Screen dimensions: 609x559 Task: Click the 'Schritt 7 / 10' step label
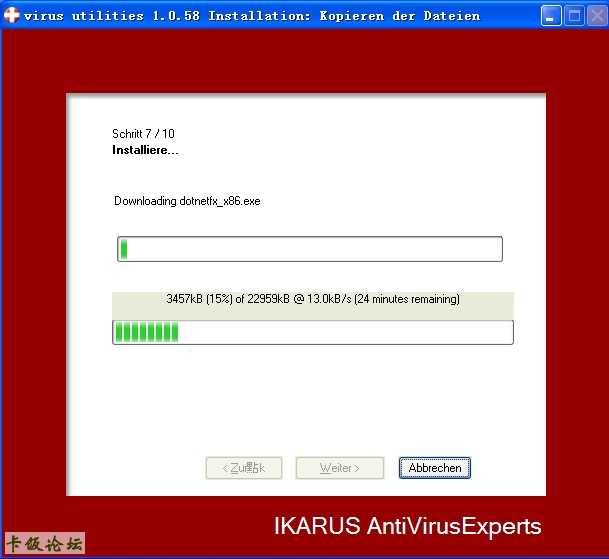click(x=143, y=134)
